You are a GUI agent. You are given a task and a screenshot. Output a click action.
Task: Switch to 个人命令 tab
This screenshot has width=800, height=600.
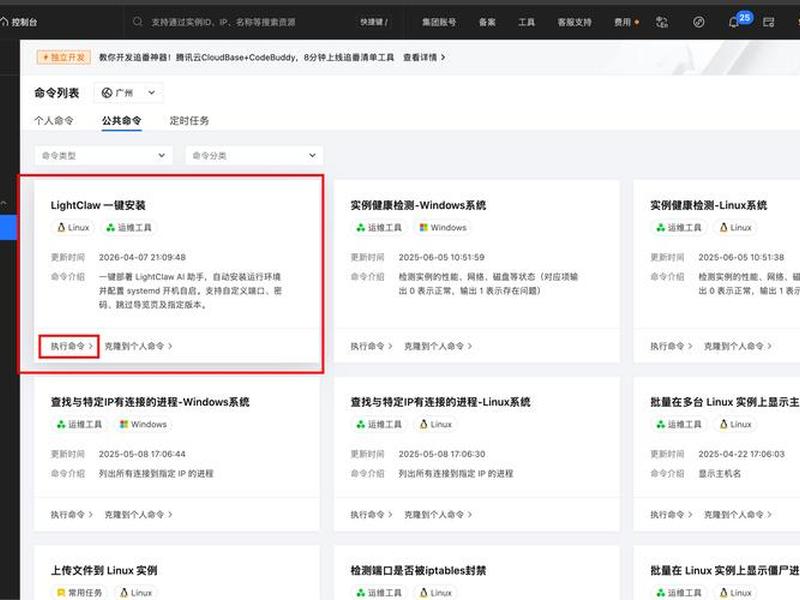coord(54,120)
